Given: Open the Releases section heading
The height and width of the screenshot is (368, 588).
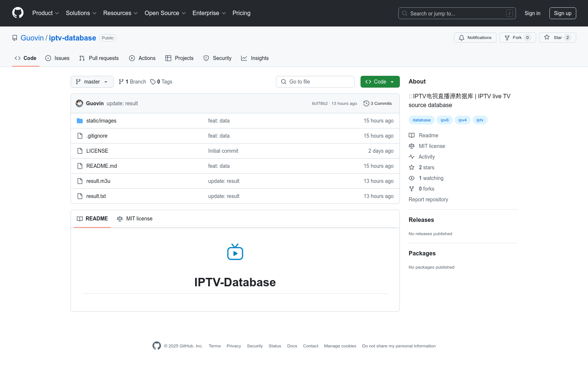Looking at the screenshot, I should pos(421,220).
